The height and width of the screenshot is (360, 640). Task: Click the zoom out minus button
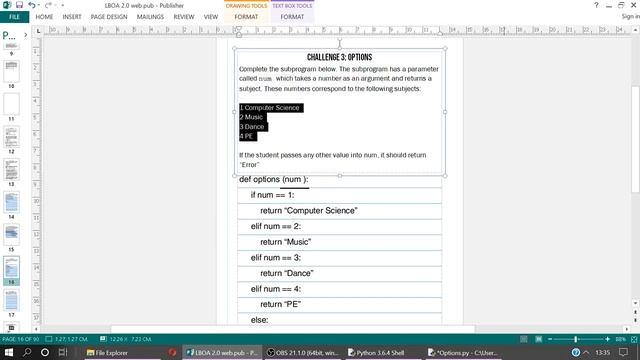[x=550, y=339]
